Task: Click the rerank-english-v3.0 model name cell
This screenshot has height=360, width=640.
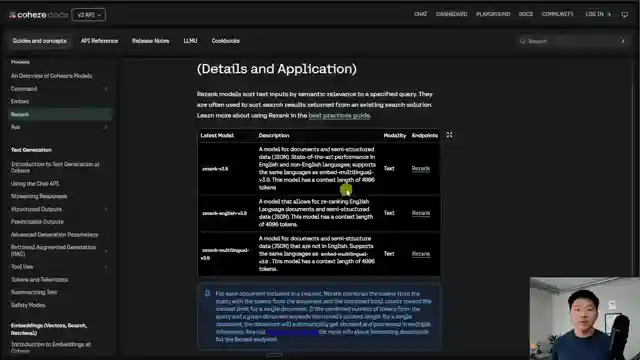Action: (x=224, y=213)
